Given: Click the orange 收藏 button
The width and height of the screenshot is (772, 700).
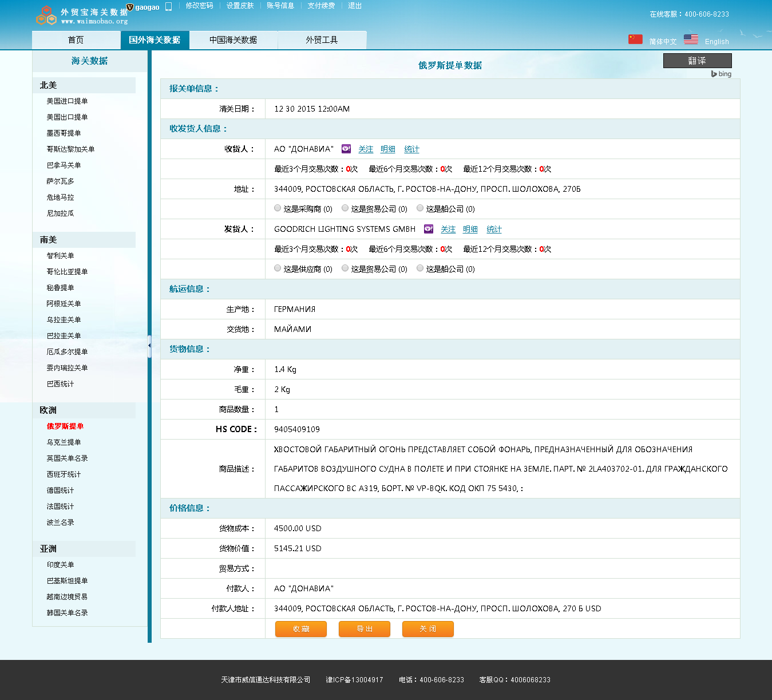Looking at the screenshot, I should [x=301, y=629].
